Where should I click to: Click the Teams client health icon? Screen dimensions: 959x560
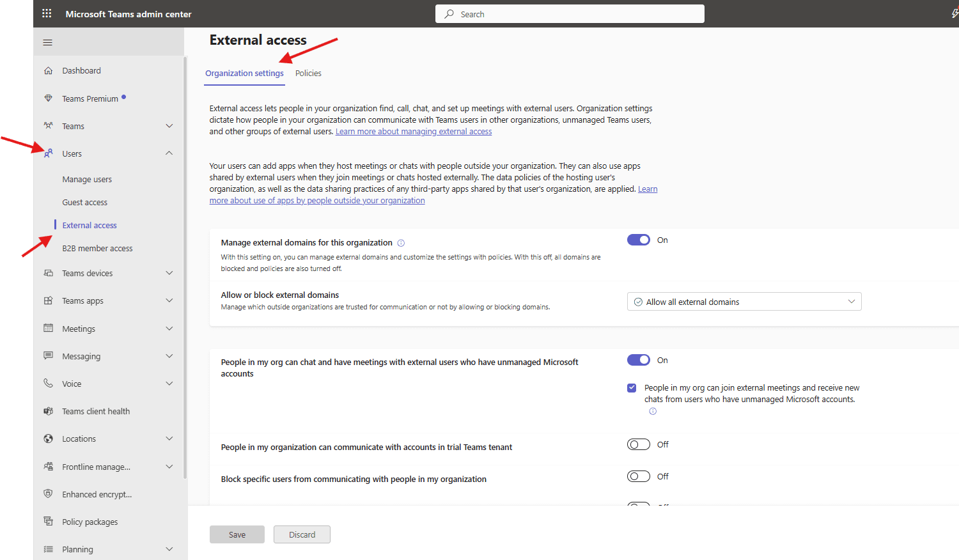point(49,411)
